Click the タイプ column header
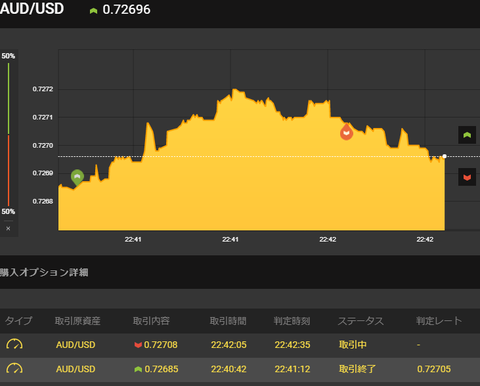480x386 pixels. pyautogui.click(x=19, y=321)
